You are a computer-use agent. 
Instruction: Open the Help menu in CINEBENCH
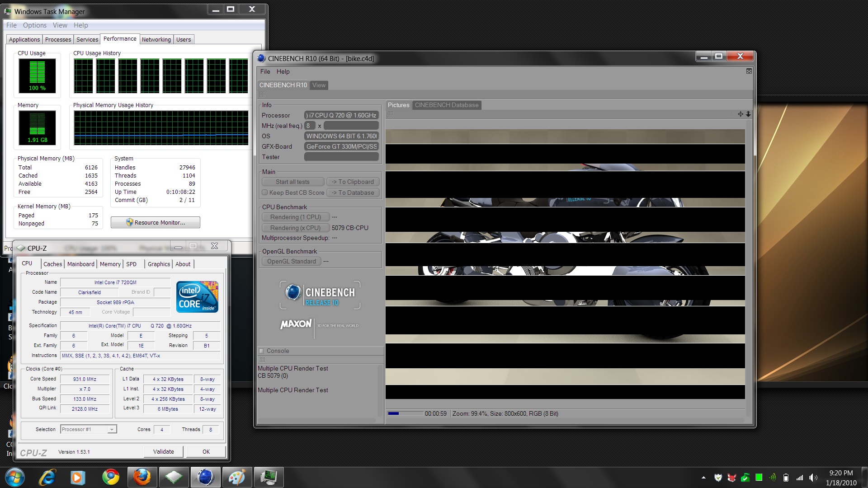[x=283, y=71]
